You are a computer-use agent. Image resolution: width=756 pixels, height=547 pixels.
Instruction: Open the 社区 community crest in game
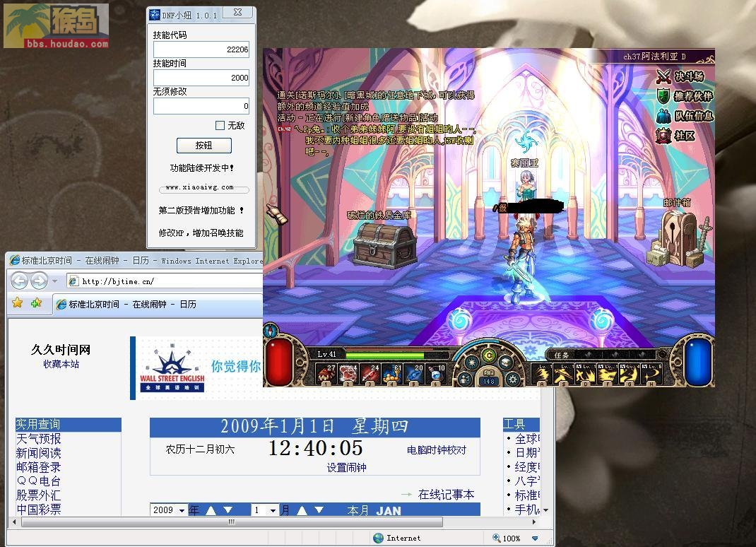tap(675, 136)
